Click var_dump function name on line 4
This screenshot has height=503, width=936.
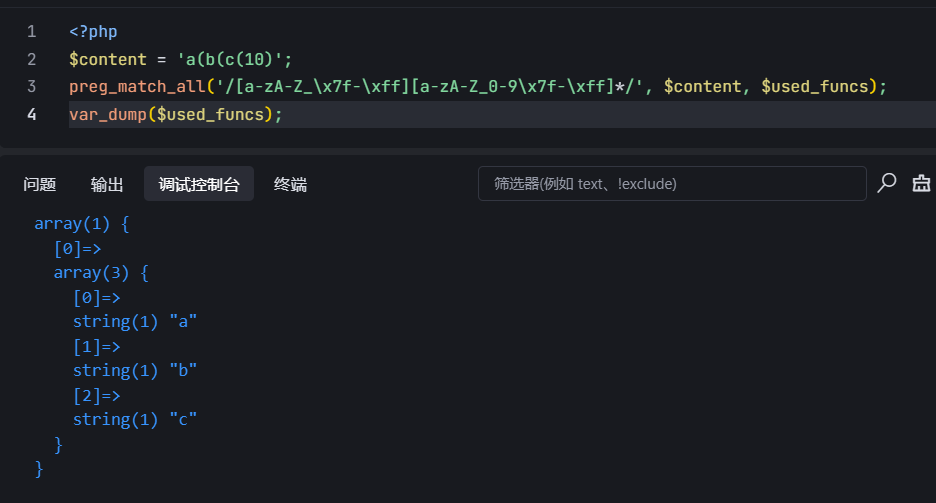point(107,114)
